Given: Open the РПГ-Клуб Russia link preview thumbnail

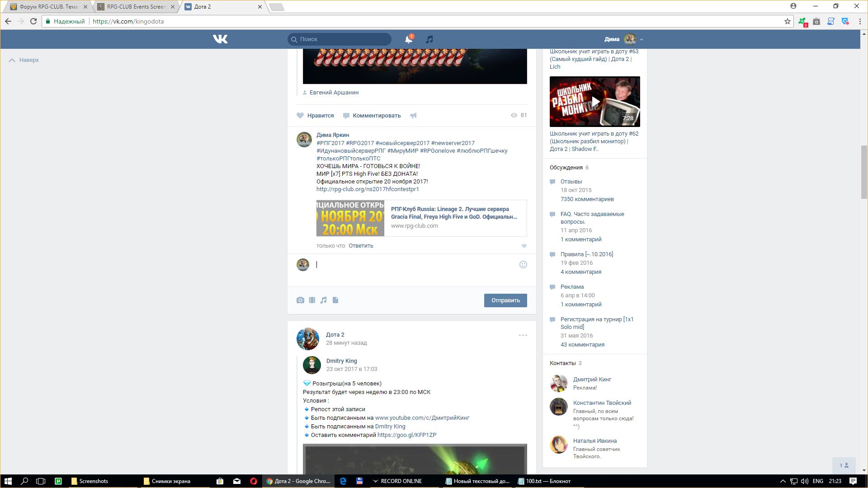Looking at the screenshot, I should [350, 218].
